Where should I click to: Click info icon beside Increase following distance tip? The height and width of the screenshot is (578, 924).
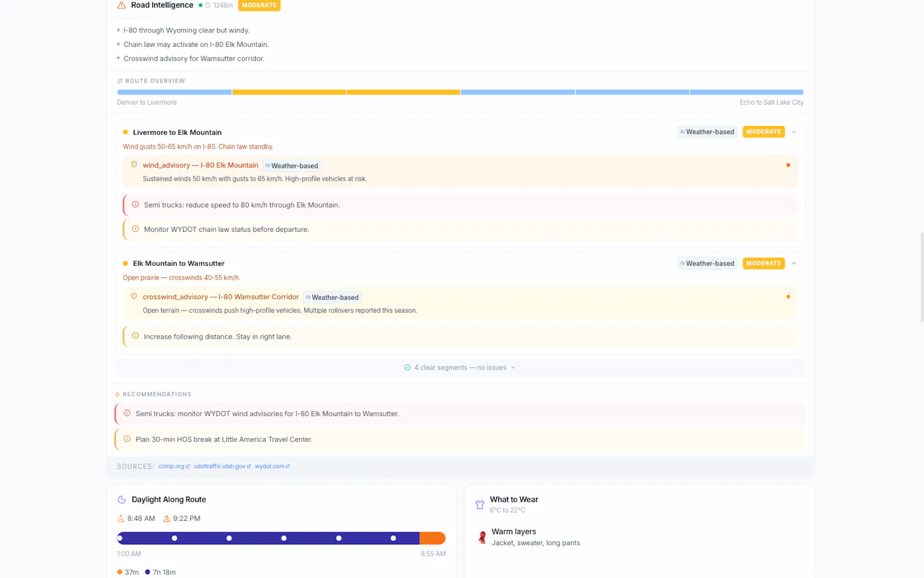[x=135, y=336]
